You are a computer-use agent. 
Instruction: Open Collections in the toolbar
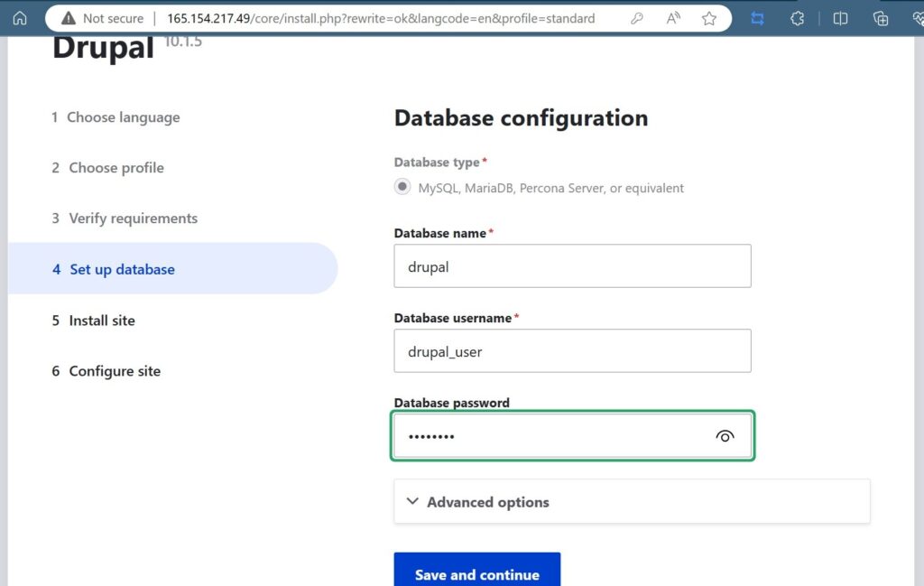pos(882,17)
